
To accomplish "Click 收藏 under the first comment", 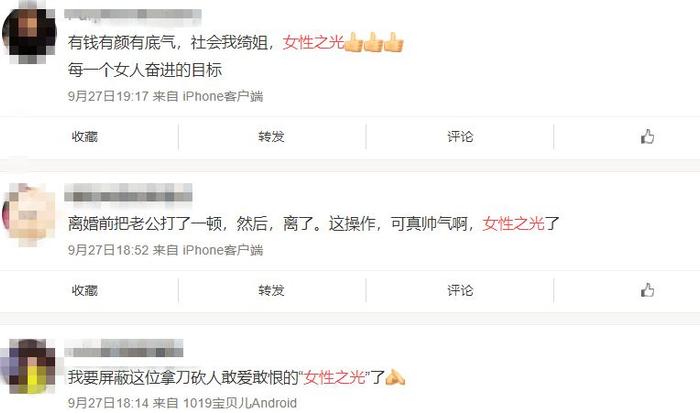I will point(85,136).
